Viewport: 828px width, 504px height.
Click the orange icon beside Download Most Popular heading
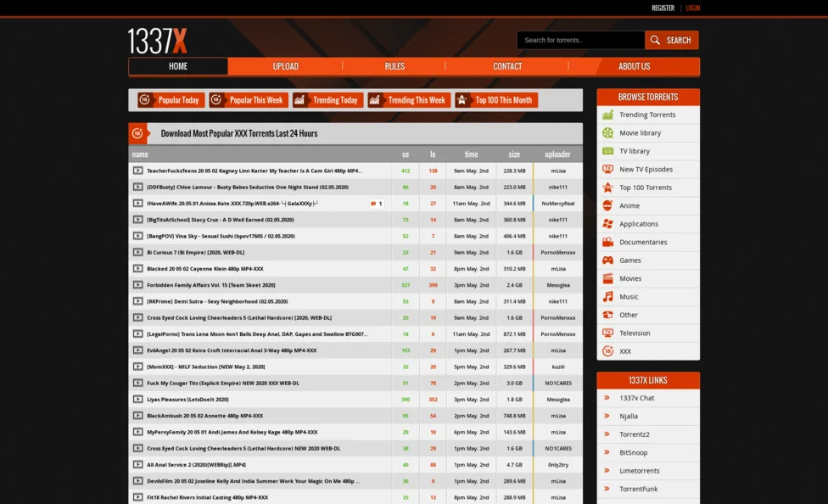coord(137,134)
